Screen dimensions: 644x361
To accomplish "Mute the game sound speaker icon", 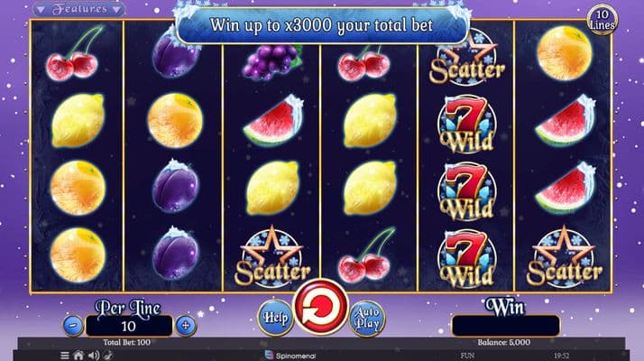I will click(94, 356).
